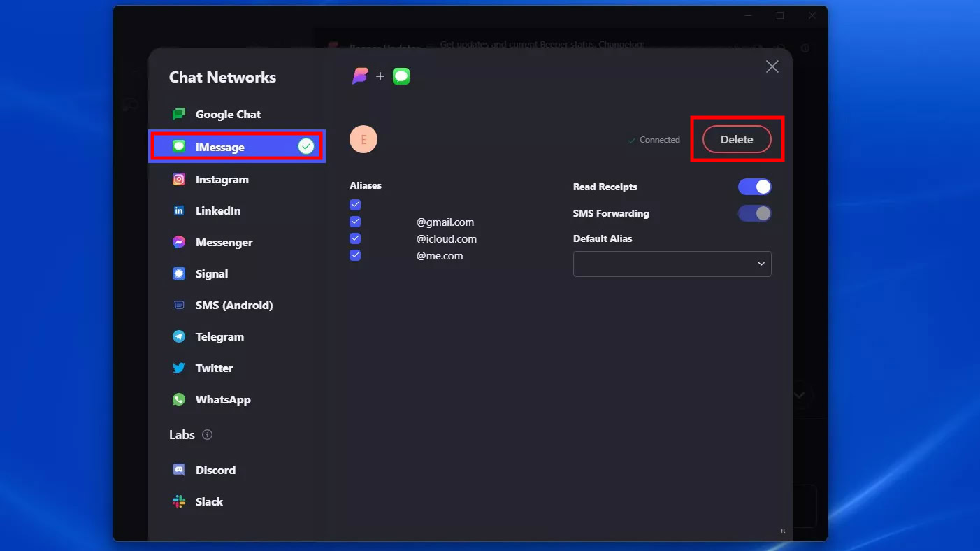Uncheck the @gmail.com alias checkbox
Viewport: 980px width, 551px height.
[x=355, y=222]
